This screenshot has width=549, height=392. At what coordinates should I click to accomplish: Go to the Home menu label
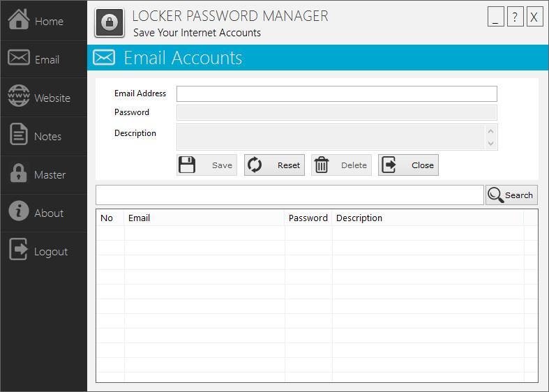coord(49,22)
